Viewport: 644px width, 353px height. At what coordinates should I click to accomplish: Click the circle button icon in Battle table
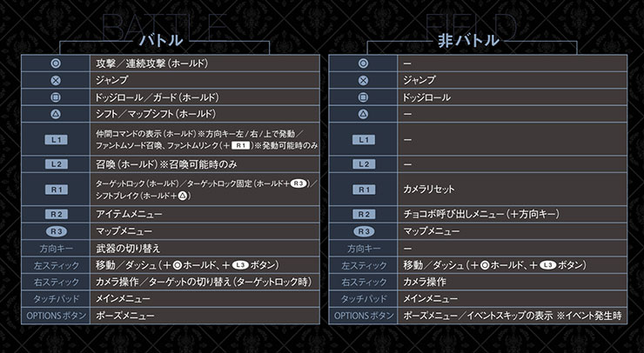click(x=56, y=63)
